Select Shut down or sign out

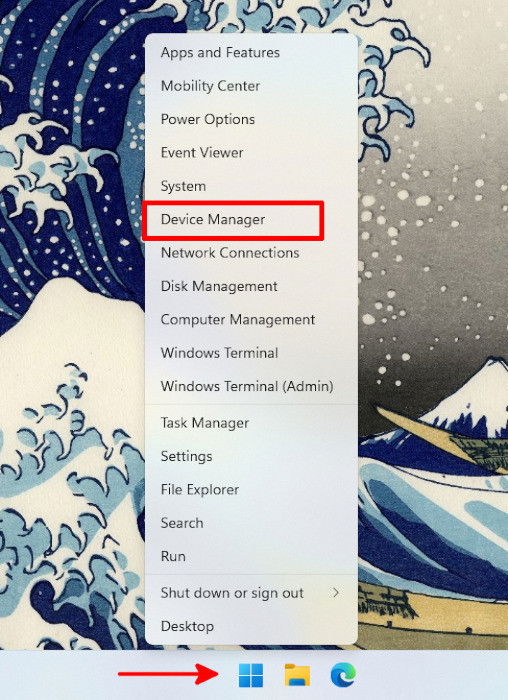251,593
